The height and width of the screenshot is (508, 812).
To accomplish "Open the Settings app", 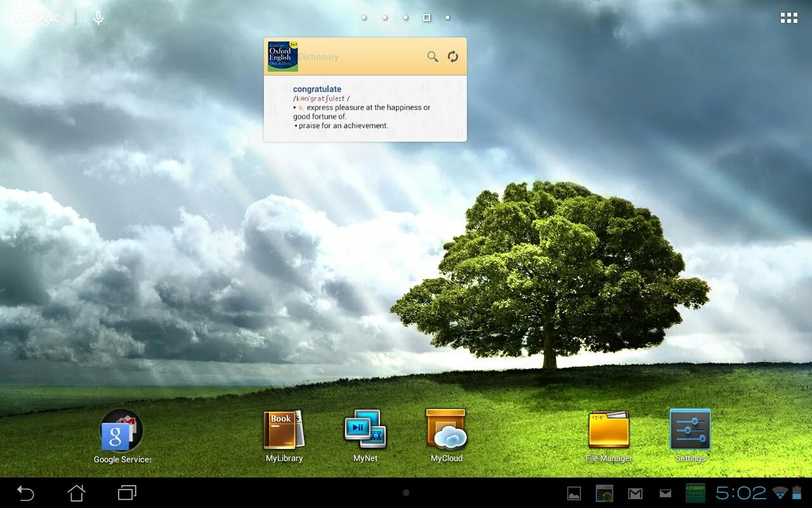I will point(690,437).
